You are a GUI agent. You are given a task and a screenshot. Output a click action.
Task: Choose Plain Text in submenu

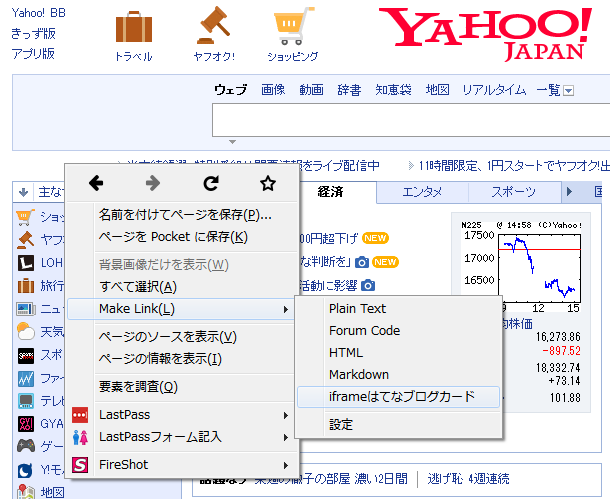click(x=398, y=309)
